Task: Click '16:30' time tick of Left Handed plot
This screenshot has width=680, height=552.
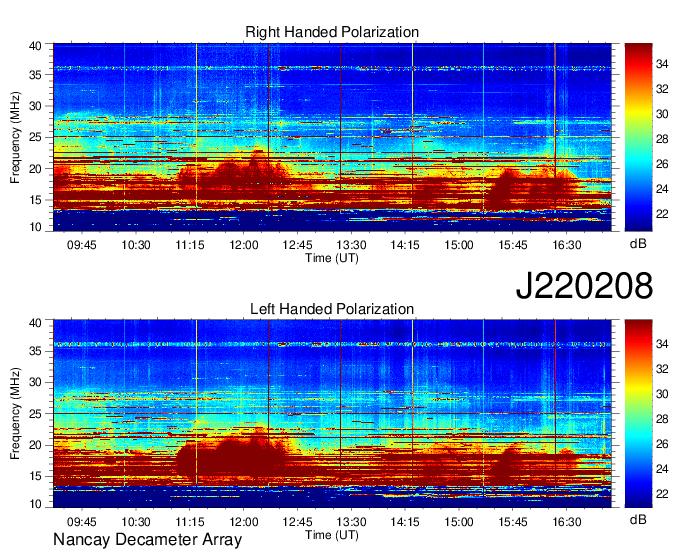Action: pyautogui.click(x=567, y=521)
